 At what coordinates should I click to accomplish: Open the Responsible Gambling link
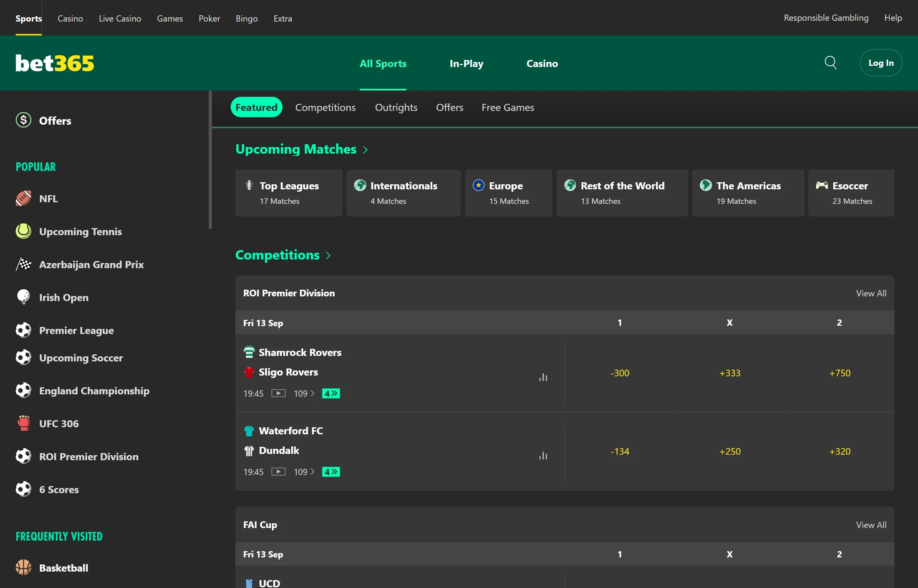coord(826,18)
